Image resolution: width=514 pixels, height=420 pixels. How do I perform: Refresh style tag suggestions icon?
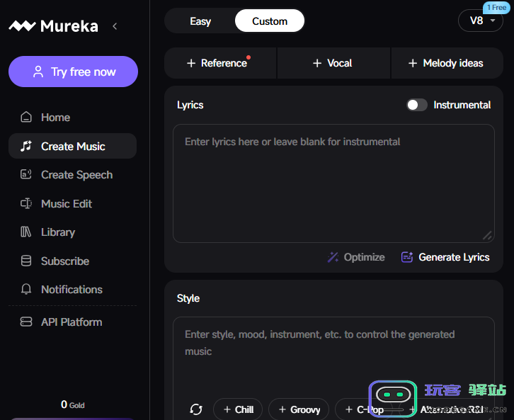pyautogui.click(x=196, y=409)
